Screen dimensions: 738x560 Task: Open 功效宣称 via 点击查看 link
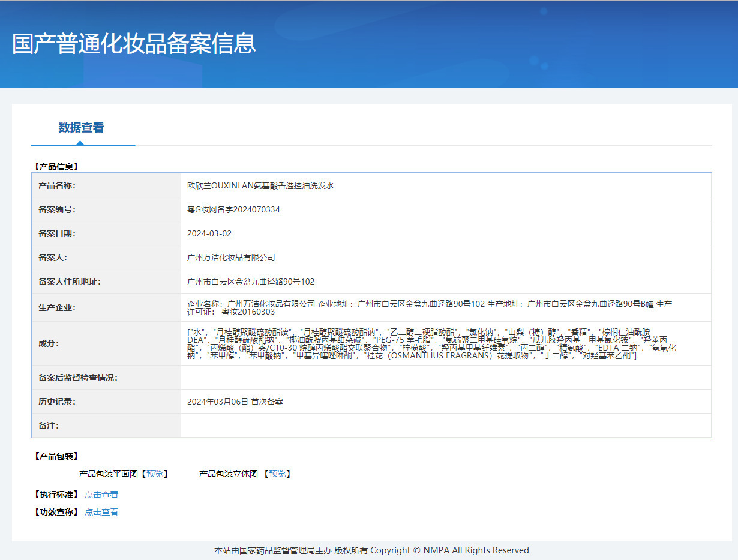(x=101, y=512)
